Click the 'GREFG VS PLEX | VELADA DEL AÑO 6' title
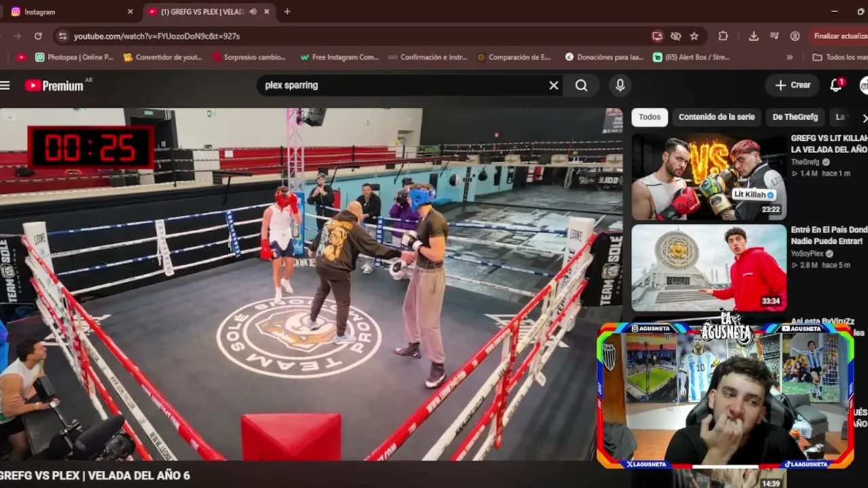Viewport: 868px width, 488px height. click(x=95, y=476)
